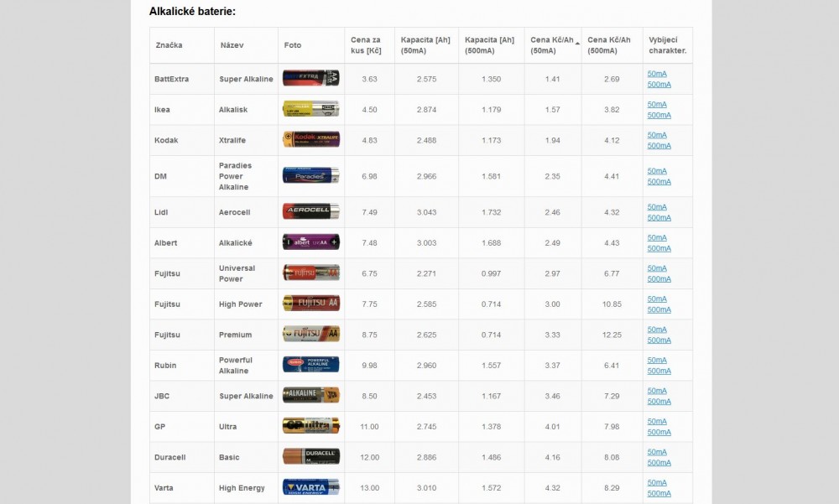Click the GP Ultra battery photo
This screenshot has width=839, height=504.
coord(311,426)
